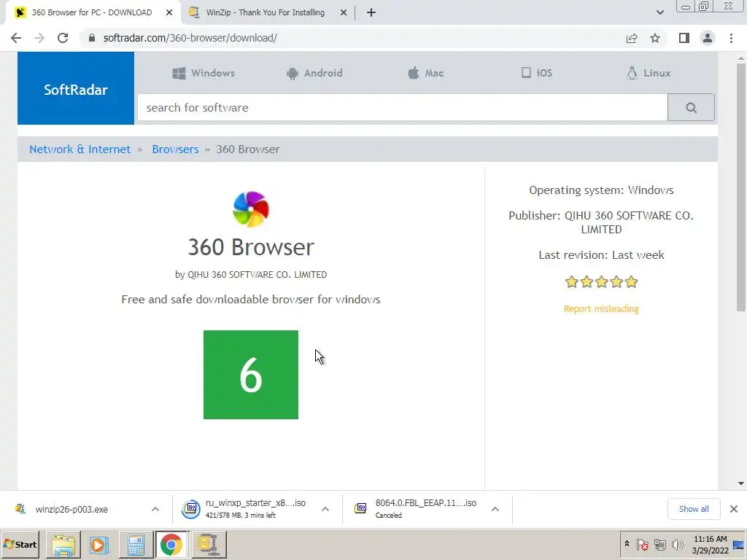Click the page vertical scrollbar thumb
The height and width of the screenshot is (560, 747).
pos(741,187)
